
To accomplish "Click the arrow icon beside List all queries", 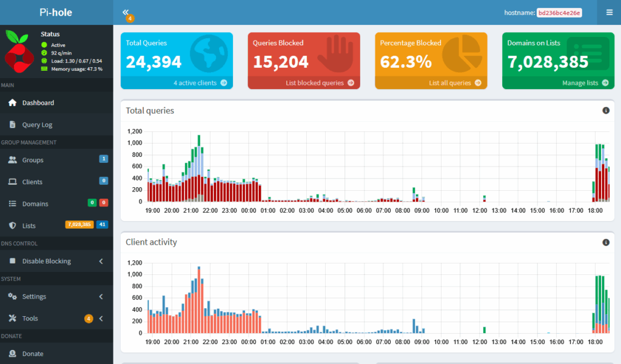I will (x=478, y=83).
